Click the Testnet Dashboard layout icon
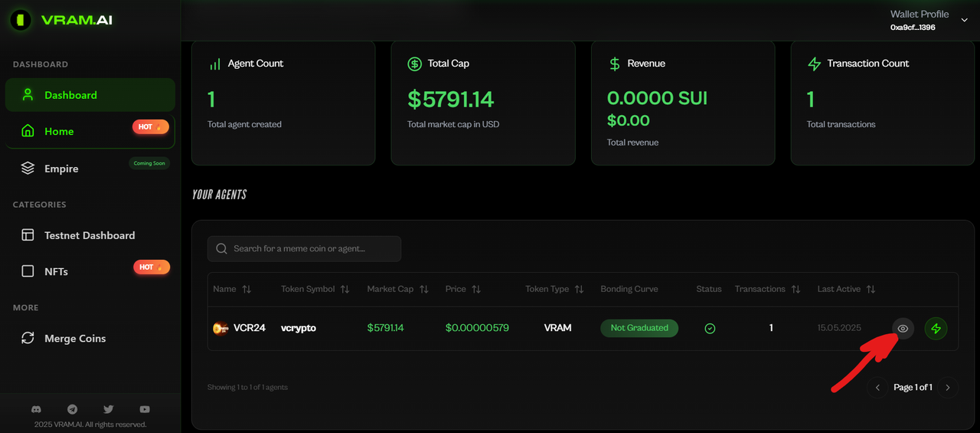The height and width of the screenshot is (433, 980). (28, 235)
